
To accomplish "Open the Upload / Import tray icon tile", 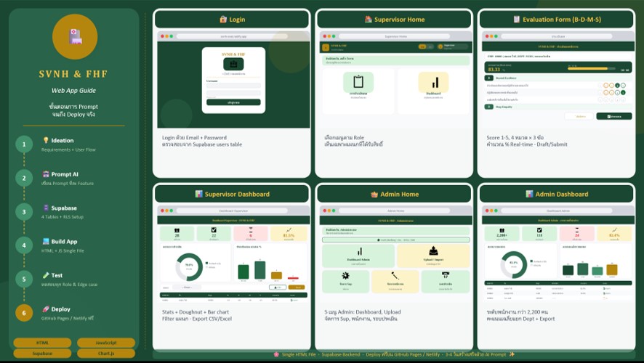I will point(433,256).
